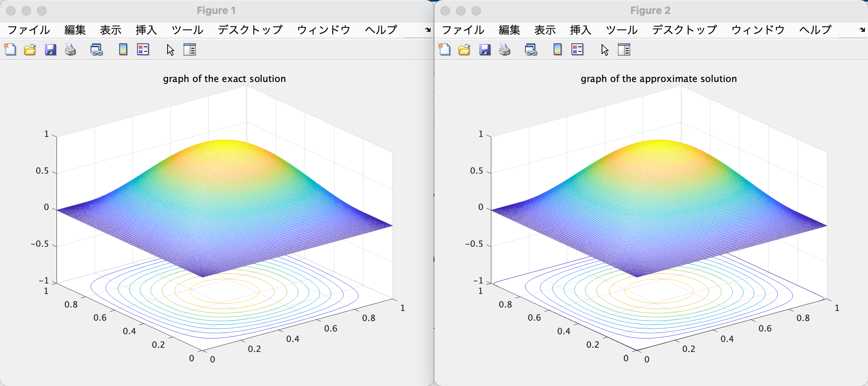868x386 pixels.
Task: Open デスクトップ menu in Figure 1
Action: (250, 30)
